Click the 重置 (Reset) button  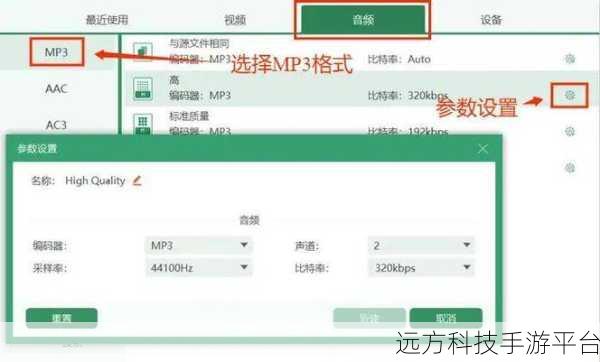point(62,318)
